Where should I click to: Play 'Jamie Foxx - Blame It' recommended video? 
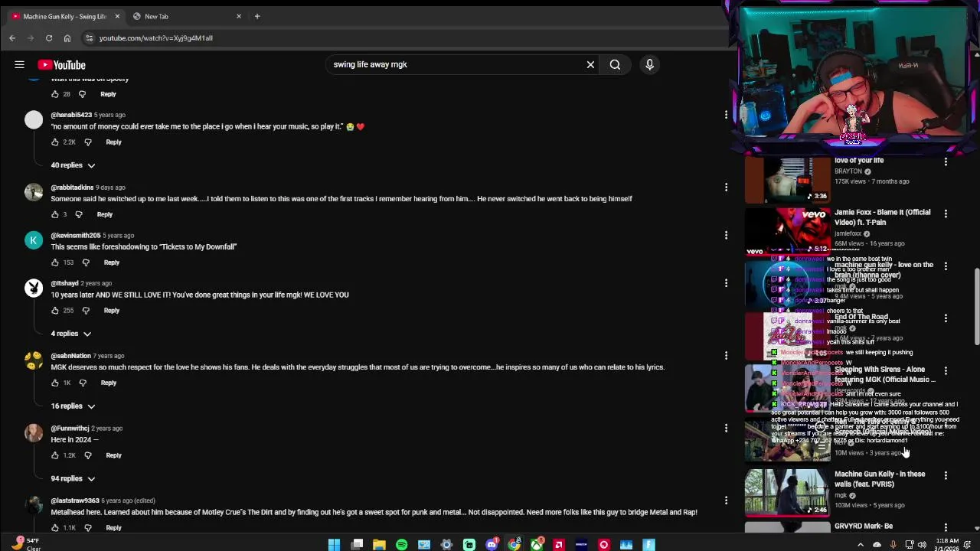coord(787,231)
